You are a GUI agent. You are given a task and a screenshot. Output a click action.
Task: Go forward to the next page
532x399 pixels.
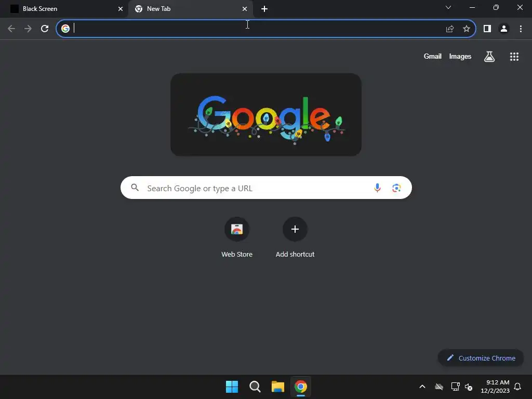28,29
